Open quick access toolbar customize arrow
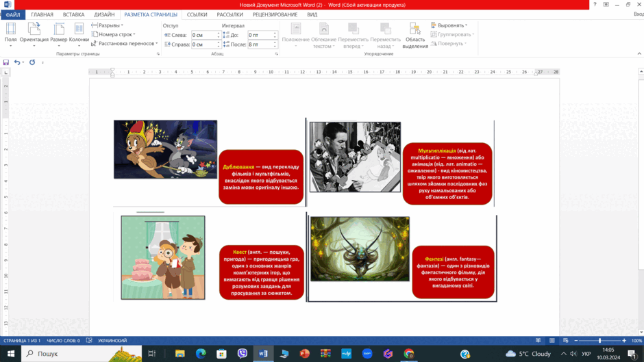 point(42,62)
